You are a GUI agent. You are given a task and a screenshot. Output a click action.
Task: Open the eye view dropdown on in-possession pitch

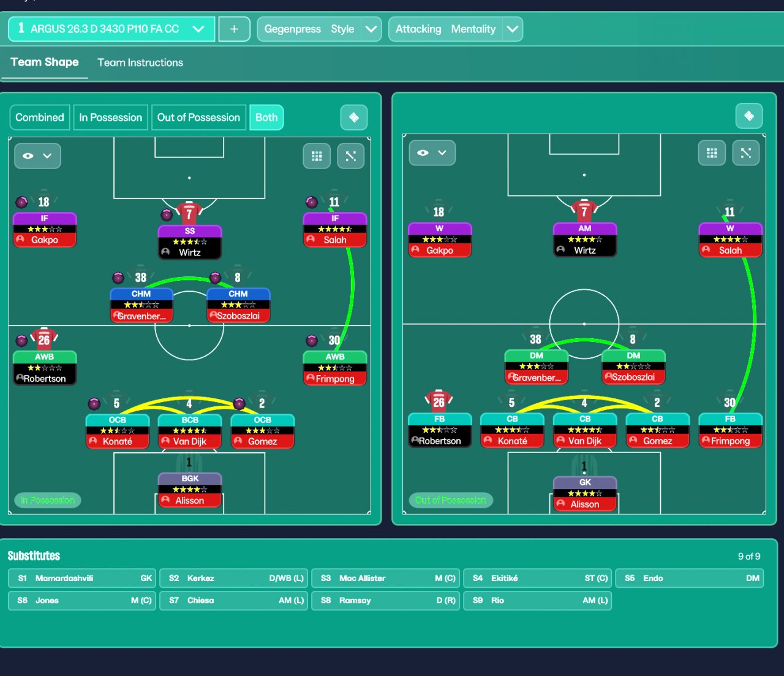click(37, 156)
